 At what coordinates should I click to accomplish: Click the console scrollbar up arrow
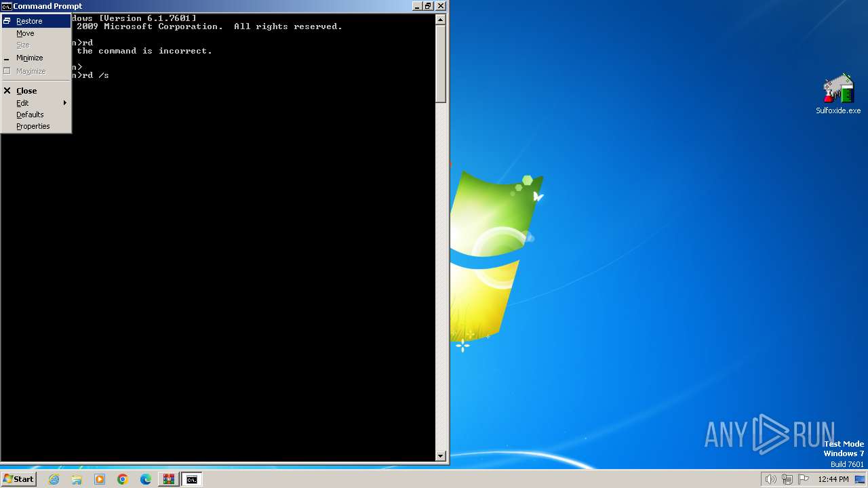(441, 20)
